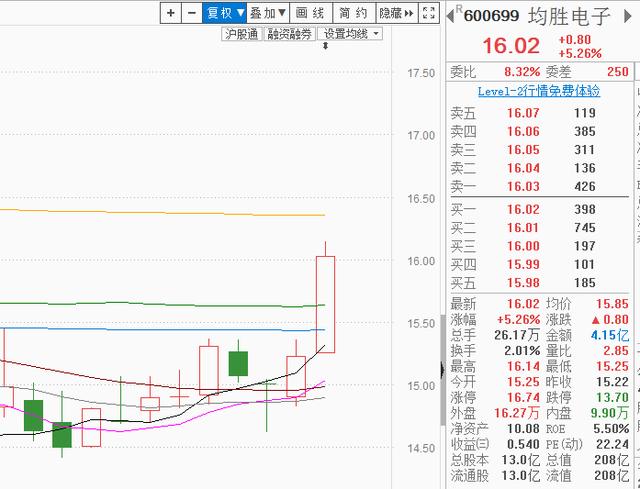Click the 隐藏 hide panel button

[x=396, y=13]
